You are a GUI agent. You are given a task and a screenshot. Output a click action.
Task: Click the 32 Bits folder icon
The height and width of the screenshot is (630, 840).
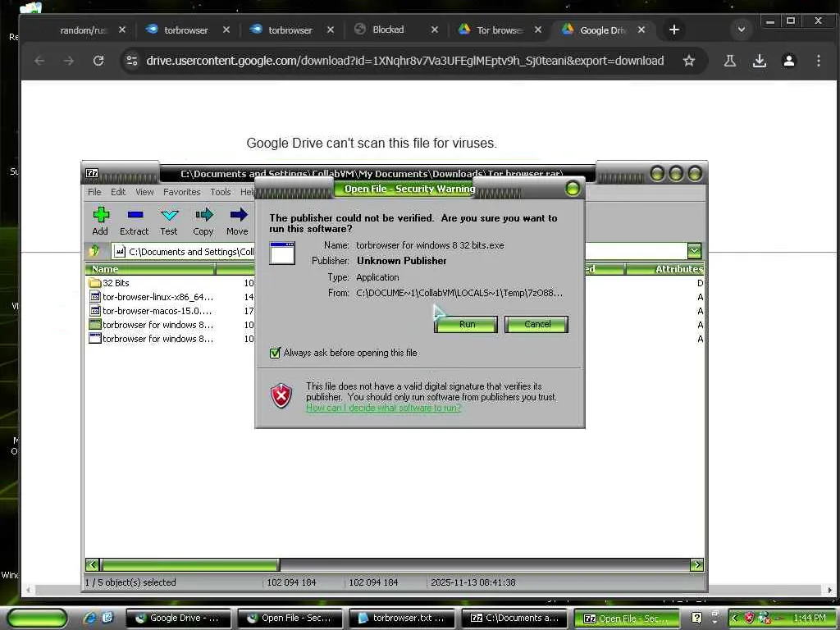click(x=95, y=282)
